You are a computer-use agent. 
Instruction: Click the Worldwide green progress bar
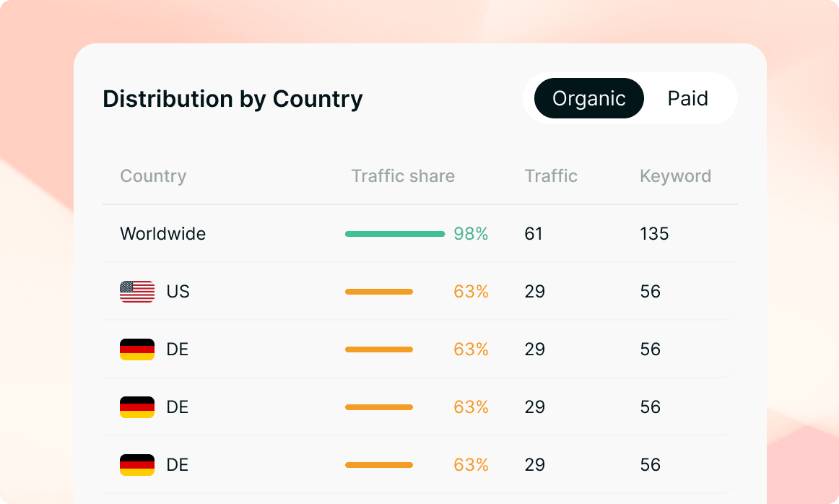point(395,233)
